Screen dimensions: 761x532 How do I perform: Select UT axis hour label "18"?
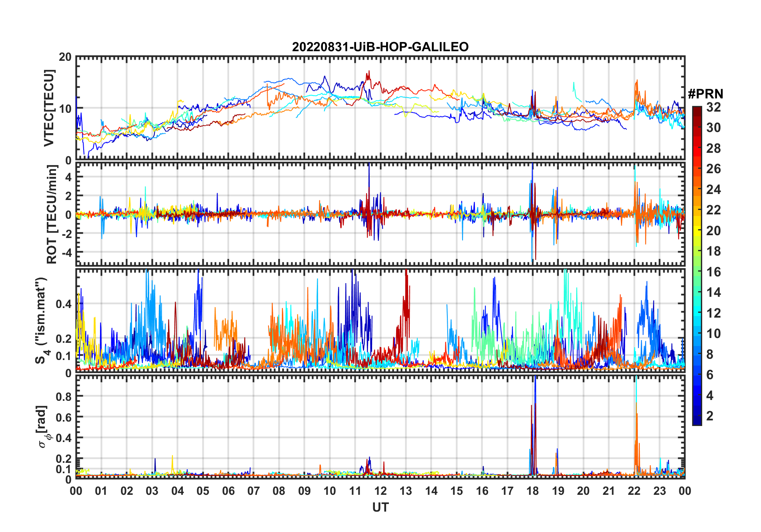coord(533,491)
